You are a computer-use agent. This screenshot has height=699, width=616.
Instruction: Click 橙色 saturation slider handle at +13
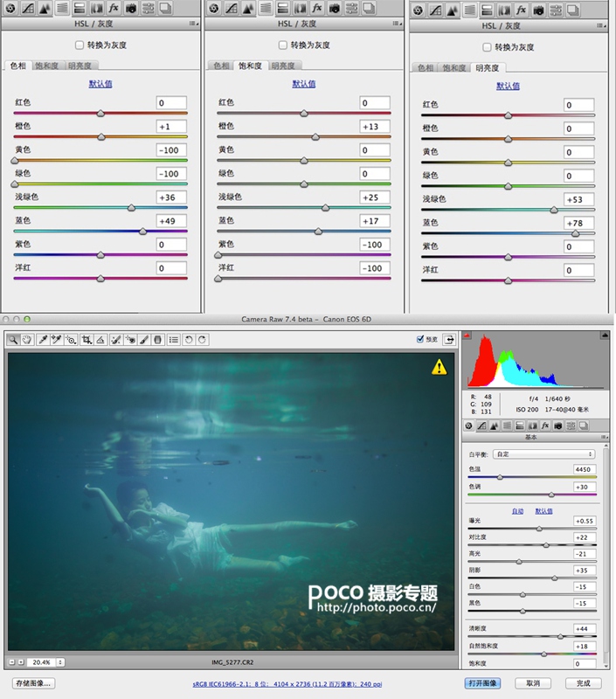tap(315, 137)
